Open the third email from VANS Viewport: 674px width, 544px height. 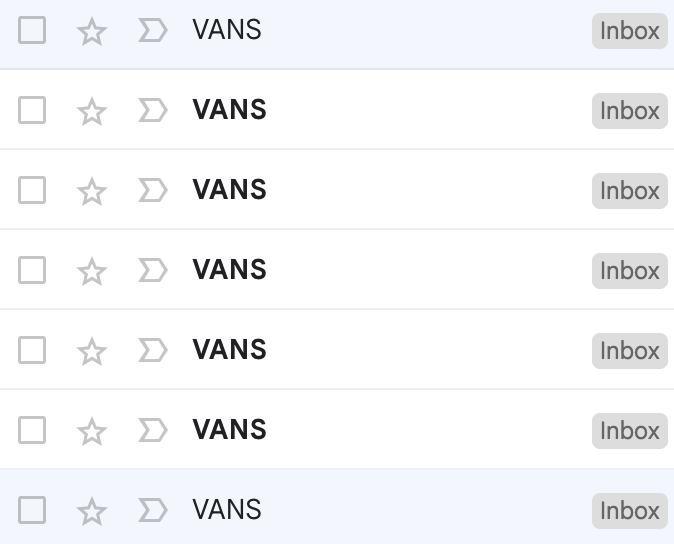pos(229,190)
